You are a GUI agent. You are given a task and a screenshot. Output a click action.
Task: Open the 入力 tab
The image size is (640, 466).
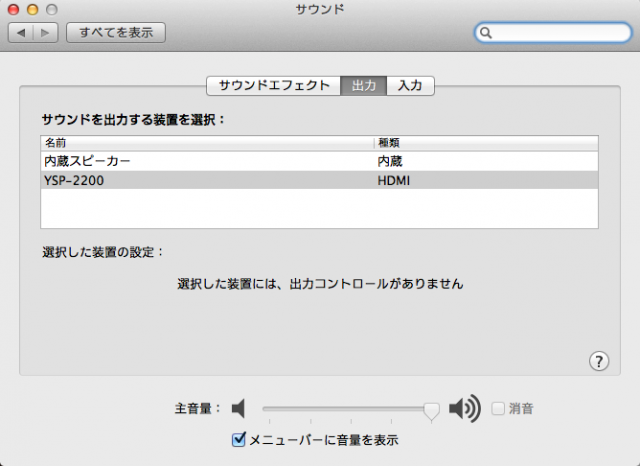410,85
